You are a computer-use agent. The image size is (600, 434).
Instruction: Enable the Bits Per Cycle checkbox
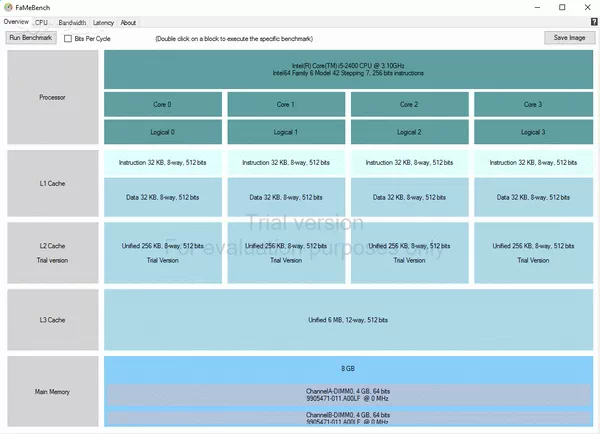[x=68, y=38]
